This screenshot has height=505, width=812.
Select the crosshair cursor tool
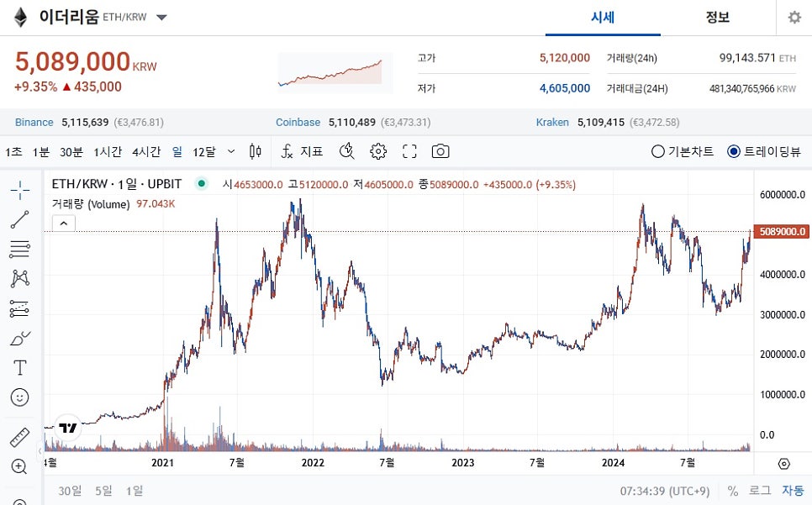[x=20, y=190]
